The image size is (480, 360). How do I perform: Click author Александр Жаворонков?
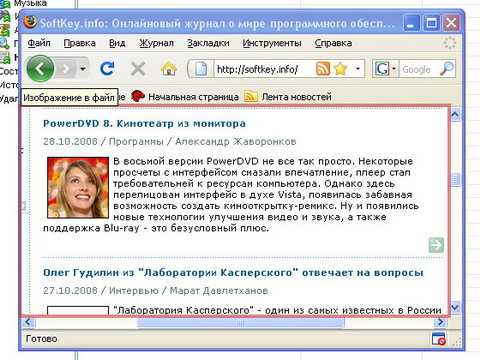click(x=236, y=141)
